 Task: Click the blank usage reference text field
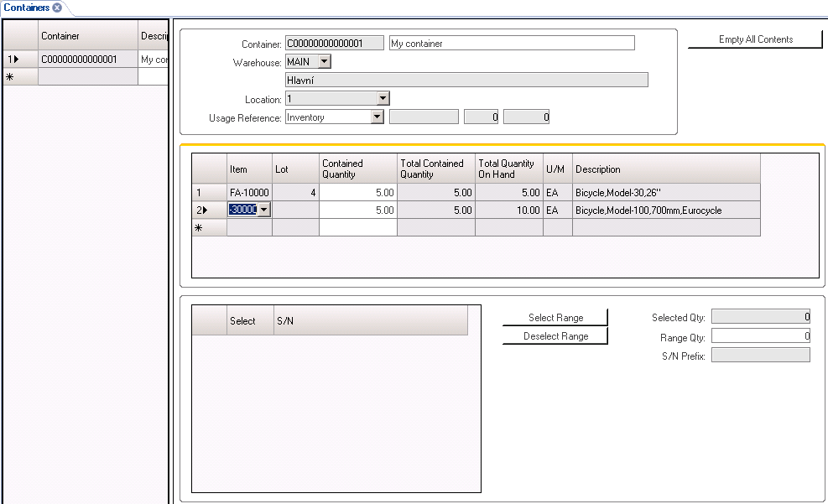pos(424,117)
